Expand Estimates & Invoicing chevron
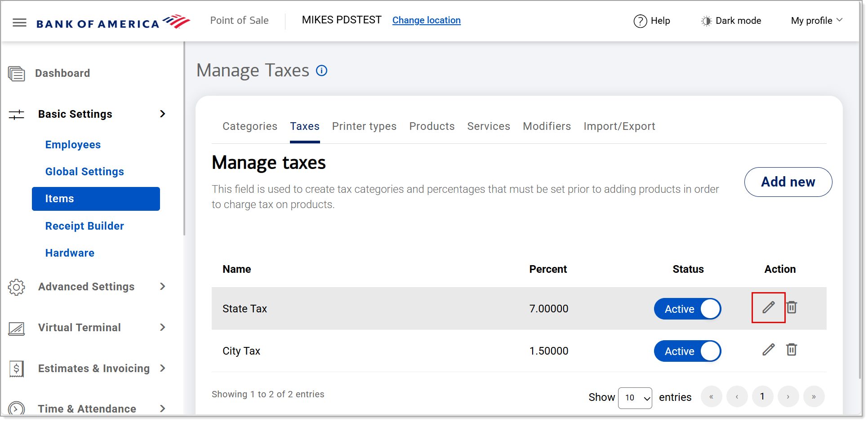 click(x=163, y=369)
